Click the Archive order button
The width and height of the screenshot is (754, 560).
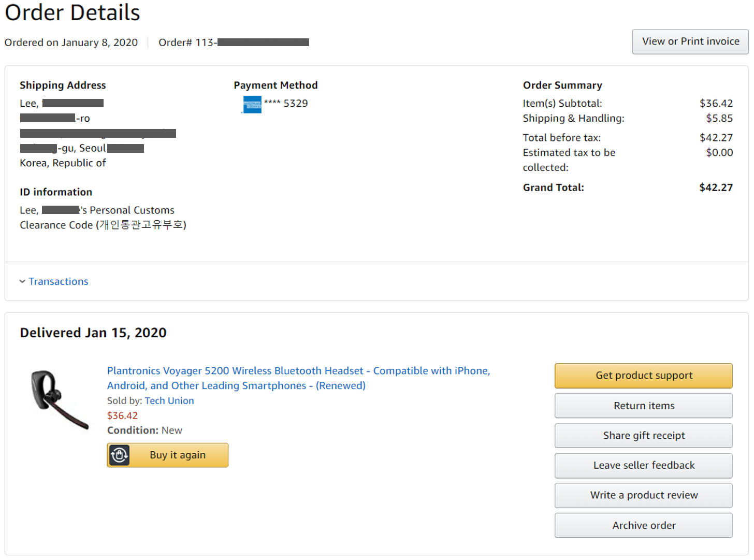[644, 525]
